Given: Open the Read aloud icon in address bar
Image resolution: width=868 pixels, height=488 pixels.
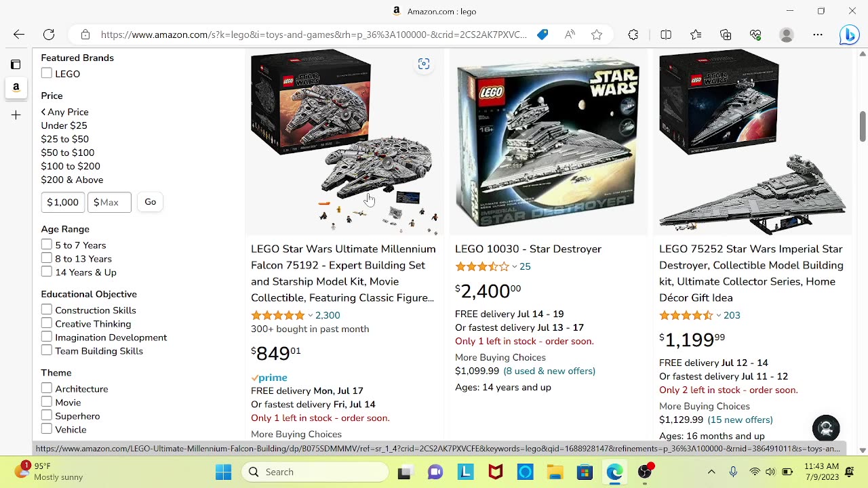Looking at the screenshot, I should 570,35.
